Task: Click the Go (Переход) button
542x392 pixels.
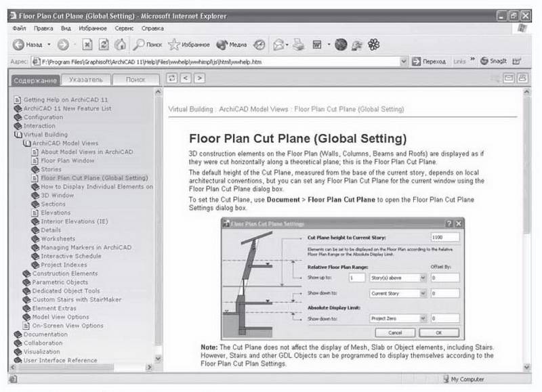Action: click(x=429, y=62)
